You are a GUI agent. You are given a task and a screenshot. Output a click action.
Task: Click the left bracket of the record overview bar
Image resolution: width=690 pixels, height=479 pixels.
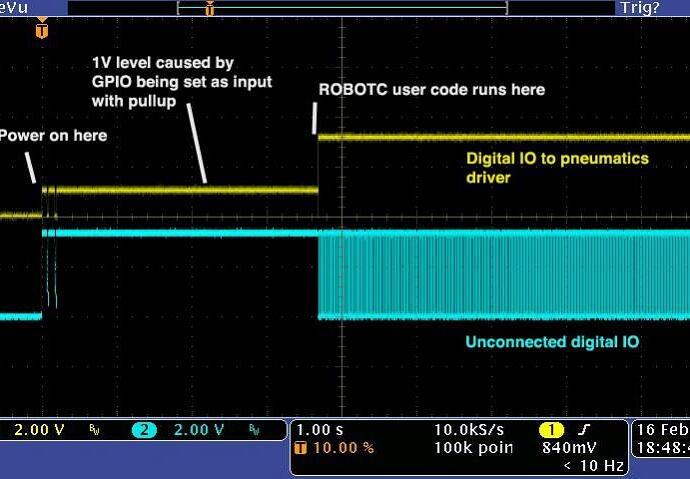pyautogui.click(x=179, y=8)
